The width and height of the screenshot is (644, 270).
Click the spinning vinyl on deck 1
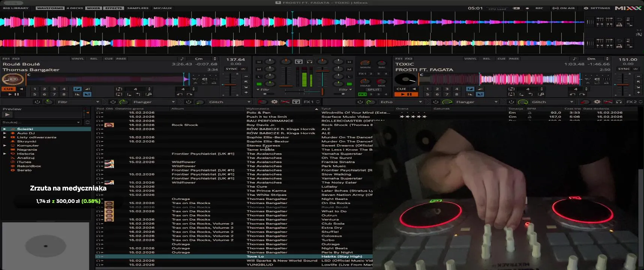13,79
